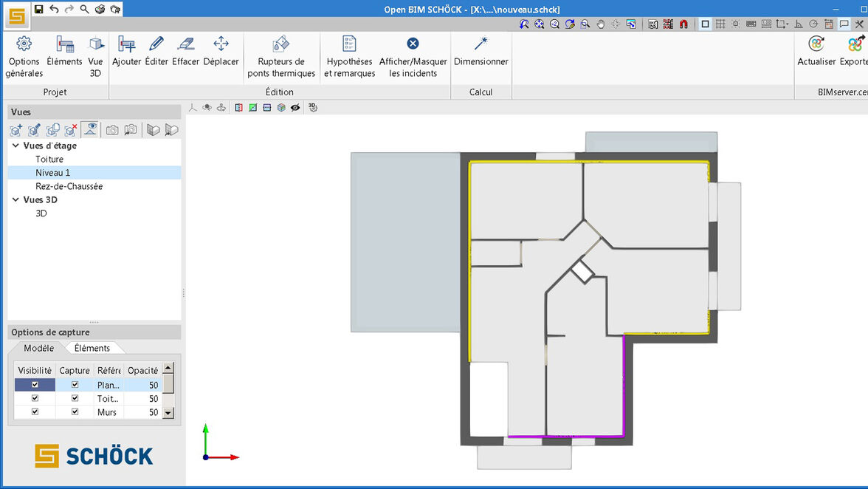This screenshot has height=489, width=868.
Task: Select Niveau 1 in the views tree
Action: coord(53,172)
